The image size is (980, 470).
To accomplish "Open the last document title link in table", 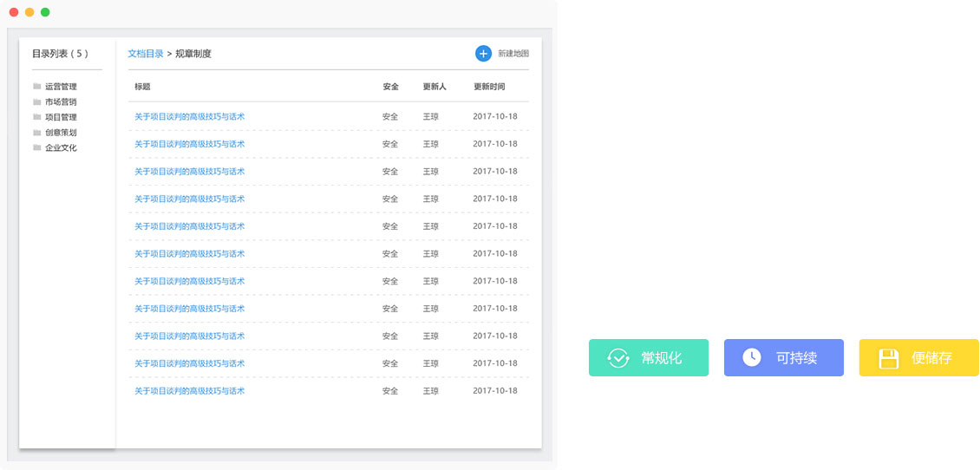I will 189,391.
